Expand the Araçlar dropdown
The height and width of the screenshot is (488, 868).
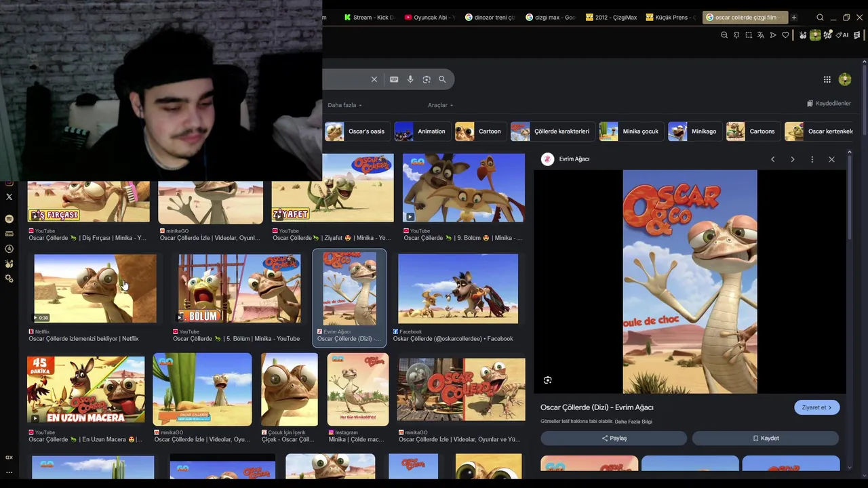click(x=440, y=105)
